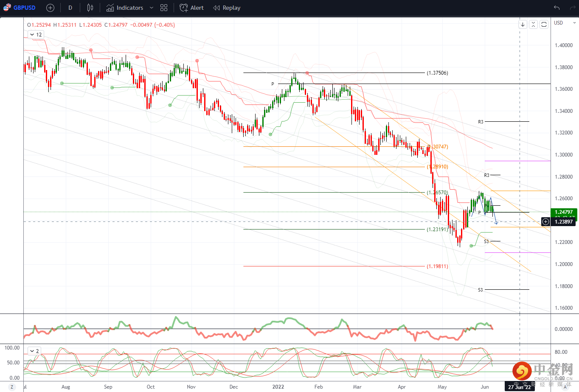This screenshot has width=579, height=392.
Task: Collapse the main chart pane
Action: [533, 24]
